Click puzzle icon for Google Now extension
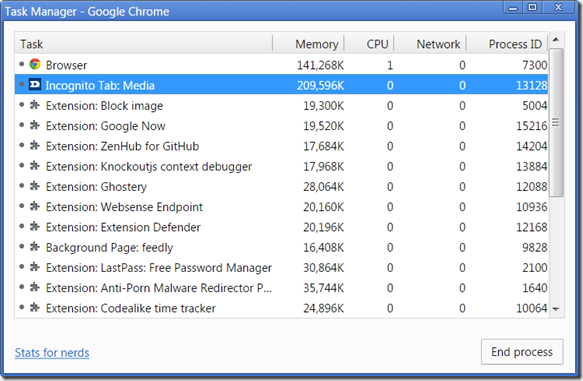The height and width of the screenshot is (381, 583). 35,125
